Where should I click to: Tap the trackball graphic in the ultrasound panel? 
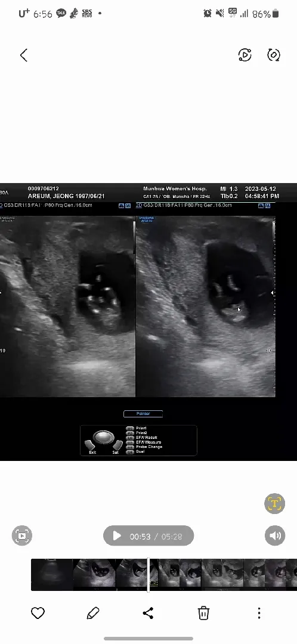104,438
